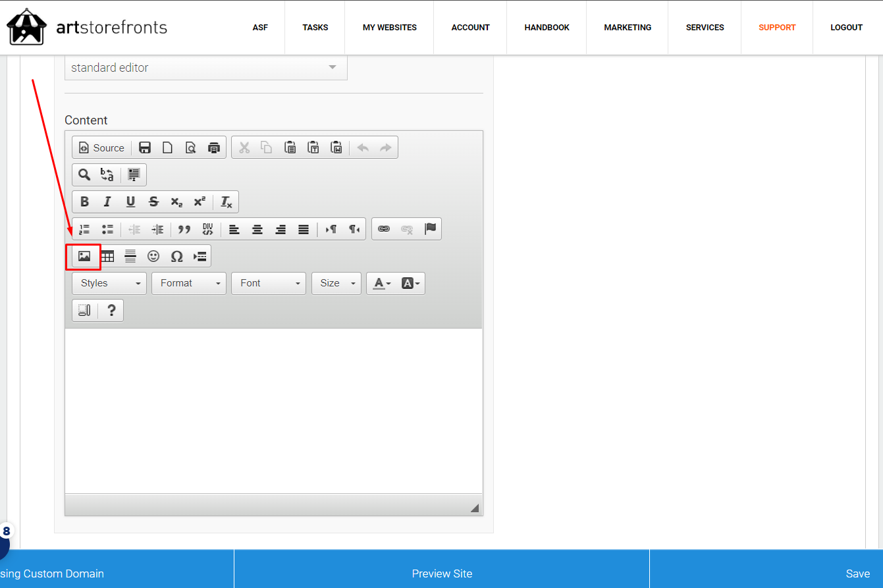Image resolution: width=883 pixels, height=588 pixels.
Task: Open the Smiley emoticon picker
Action: (x=153, y=256)
